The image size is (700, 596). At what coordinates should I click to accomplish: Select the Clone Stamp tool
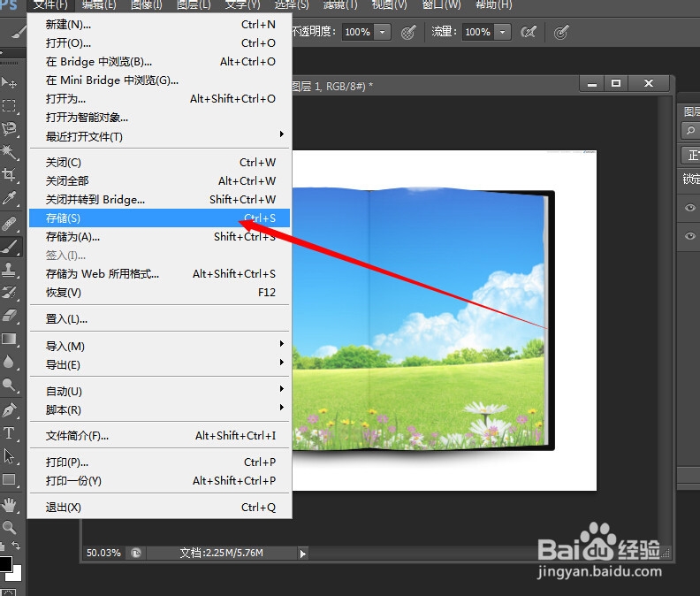pyautogui.click(x=9, y=270)
